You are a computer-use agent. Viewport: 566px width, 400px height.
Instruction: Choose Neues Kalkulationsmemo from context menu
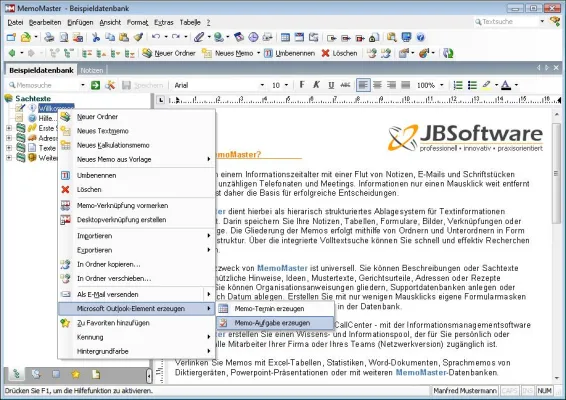click(x=136, y=145)
